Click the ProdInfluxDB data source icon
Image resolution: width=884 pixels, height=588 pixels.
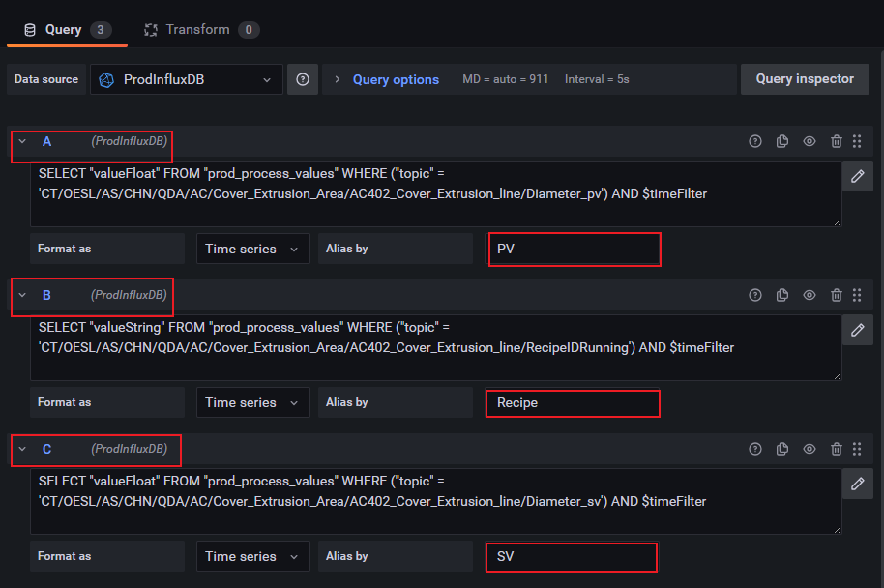106,80
